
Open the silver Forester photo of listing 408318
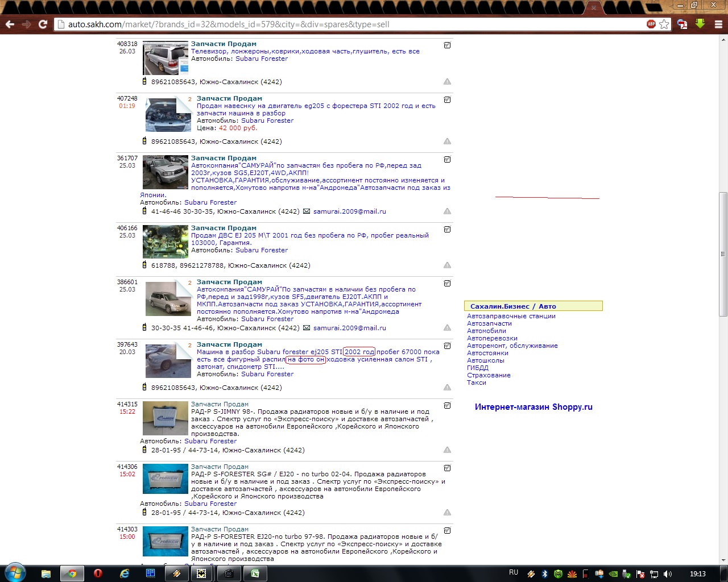pos(165,58)
